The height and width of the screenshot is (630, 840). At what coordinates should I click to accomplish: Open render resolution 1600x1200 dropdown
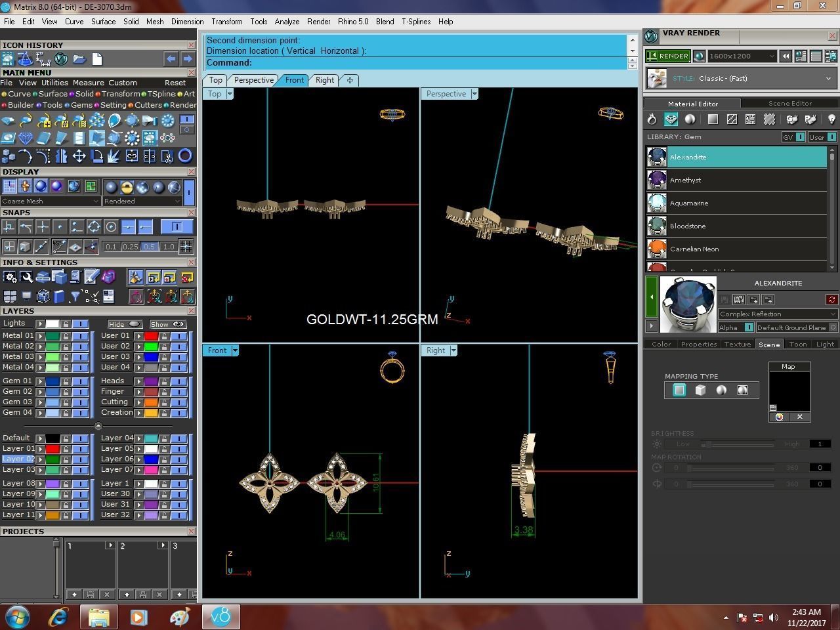click(x=742, y=56)
